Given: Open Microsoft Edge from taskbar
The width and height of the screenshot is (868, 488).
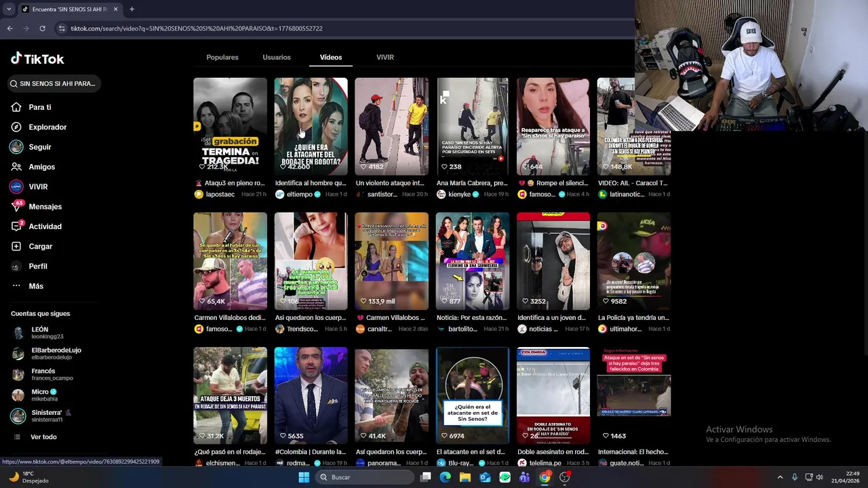Looking at the screenshot, I should click(445, 477).
